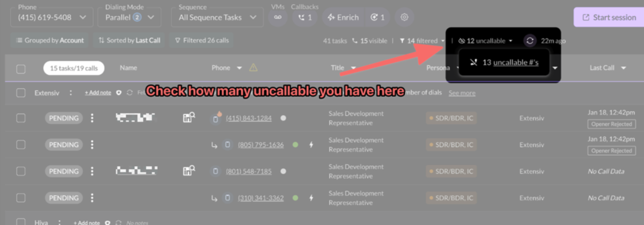Click the Enrich sparkle button
The height and width of the screenshot is (225, 644).
coord(343,18)
